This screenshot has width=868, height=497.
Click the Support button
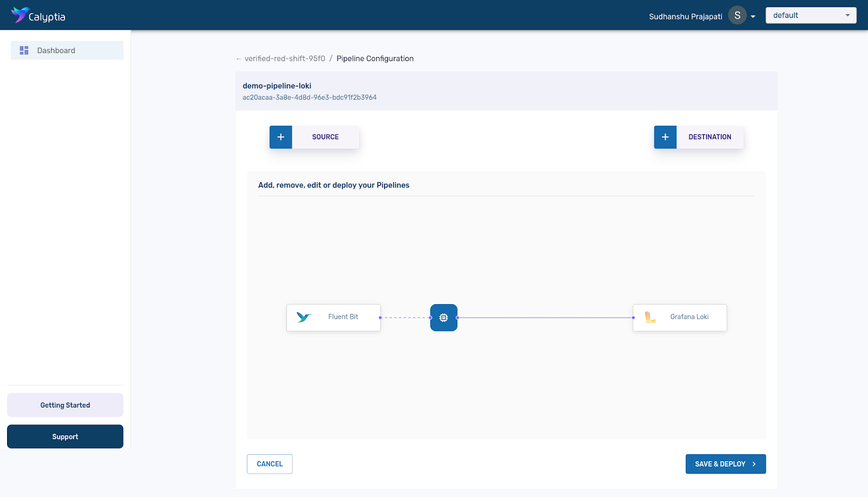click(x=65, y=436)
